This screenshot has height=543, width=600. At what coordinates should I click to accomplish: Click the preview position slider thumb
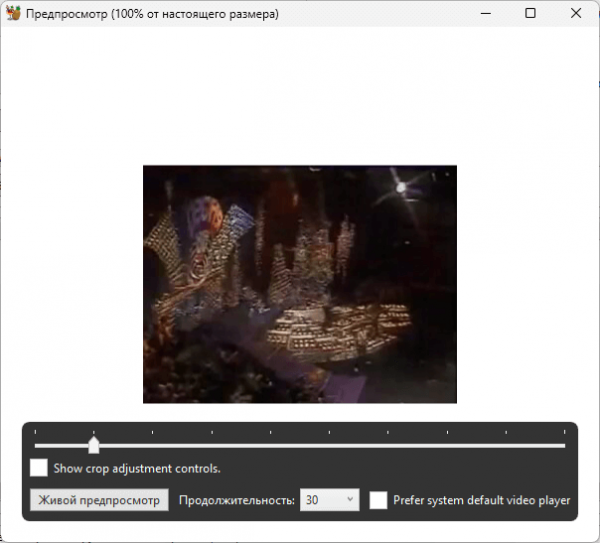point(94,445)
